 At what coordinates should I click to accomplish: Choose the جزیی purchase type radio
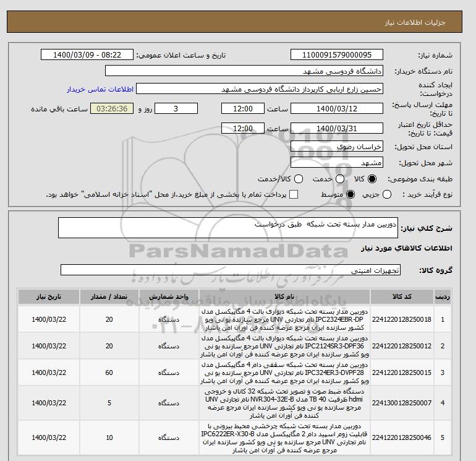pyautogui.click(x=387, y=194)
